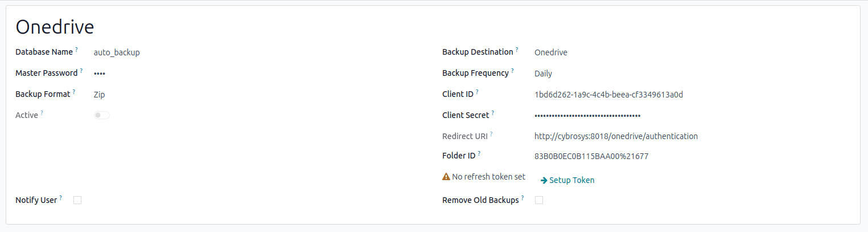Open the Backup Destination dropdown showing Onedrive
Screen dimensions: 868x232
coord(550,52)
